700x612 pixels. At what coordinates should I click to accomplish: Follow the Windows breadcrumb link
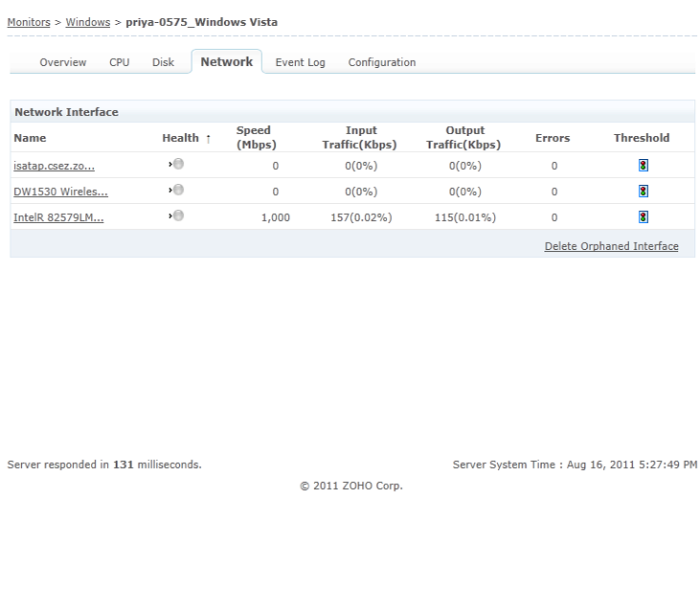click(x=88, y=22)
